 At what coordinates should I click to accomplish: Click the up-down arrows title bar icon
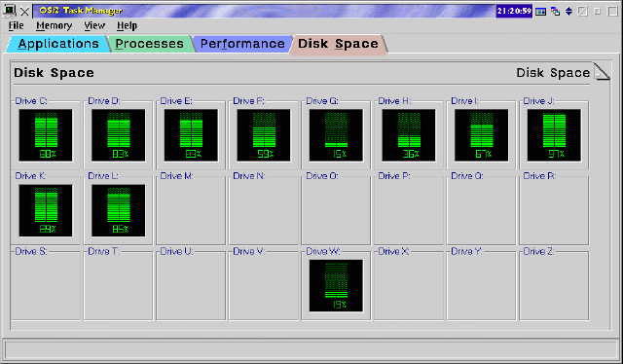[568, 11]
